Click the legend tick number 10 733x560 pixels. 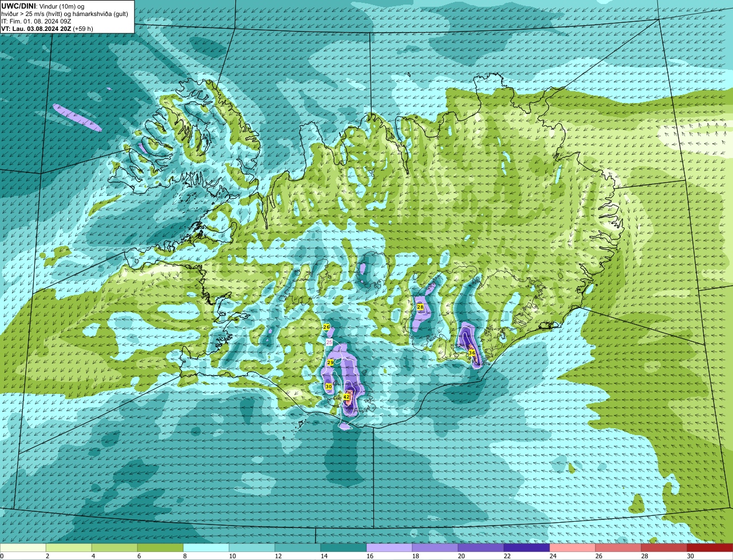(232, 556)
